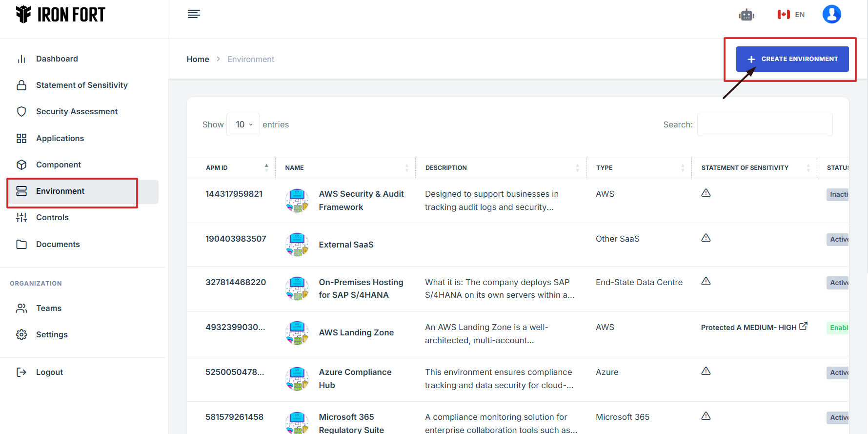Click the Iron Fort logo
Viewport: 868px width, 434px height.
click(61, 15)
